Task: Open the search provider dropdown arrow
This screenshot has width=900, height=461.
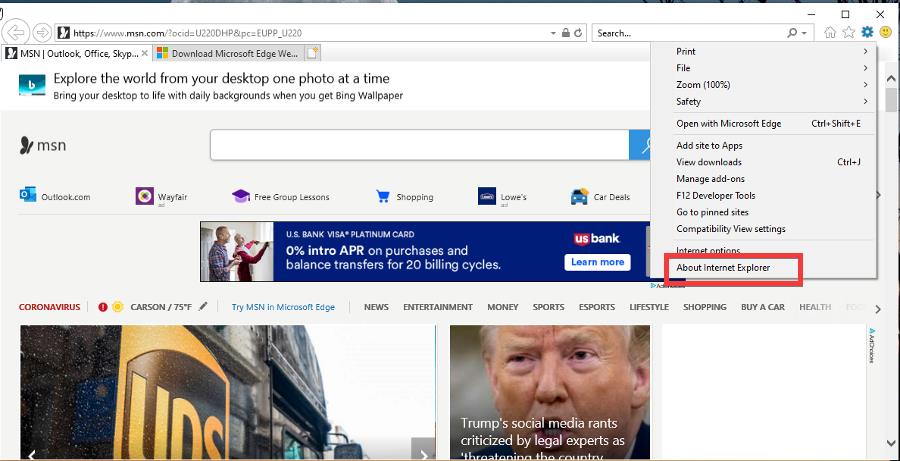Action: click(x=804, y=34)
